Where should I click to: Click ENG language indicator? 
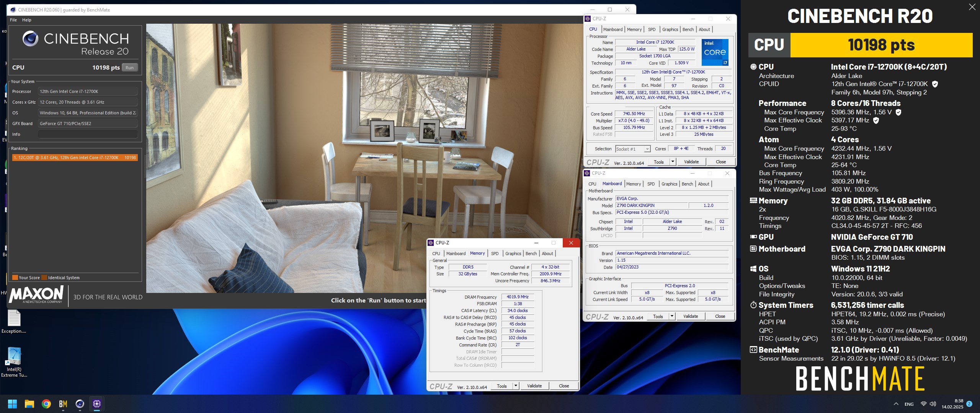[x=909, y=404]
